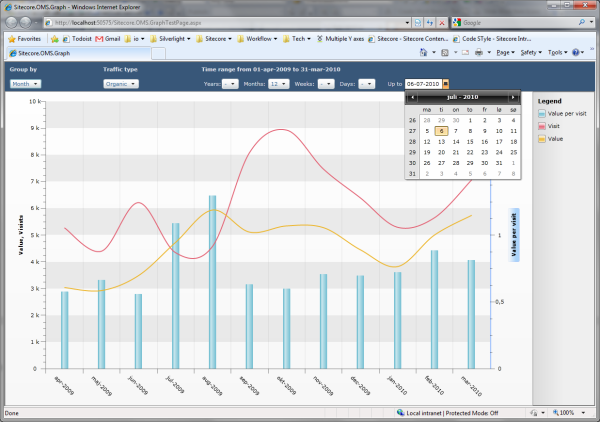Open Multiple Y axes bookmark
Viewport: 600px width, 422px height.
340,39
